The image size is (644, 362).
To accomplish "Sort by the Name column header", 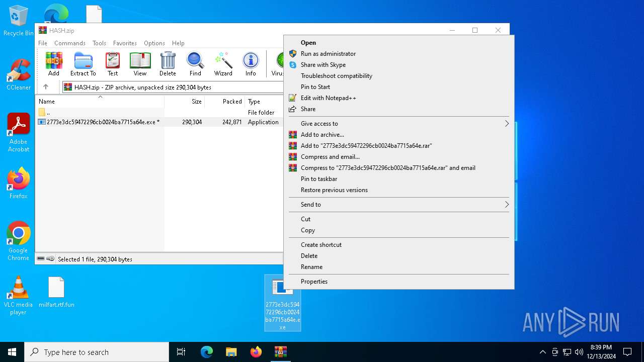I will tap(100, 102).
